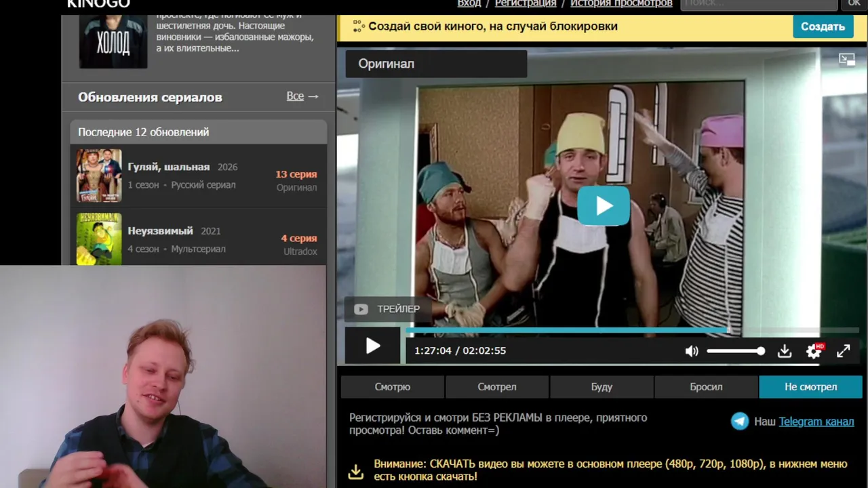Open the ТРЕЙЛЕР tab
Image resolution: width=868 pixels, height=488 pixels.
point(387,309)
